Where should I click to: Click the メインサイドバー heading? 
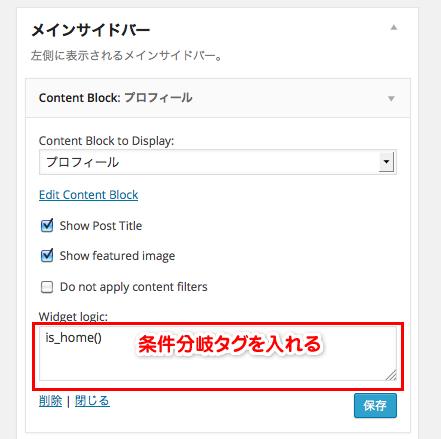coord(91,30)
